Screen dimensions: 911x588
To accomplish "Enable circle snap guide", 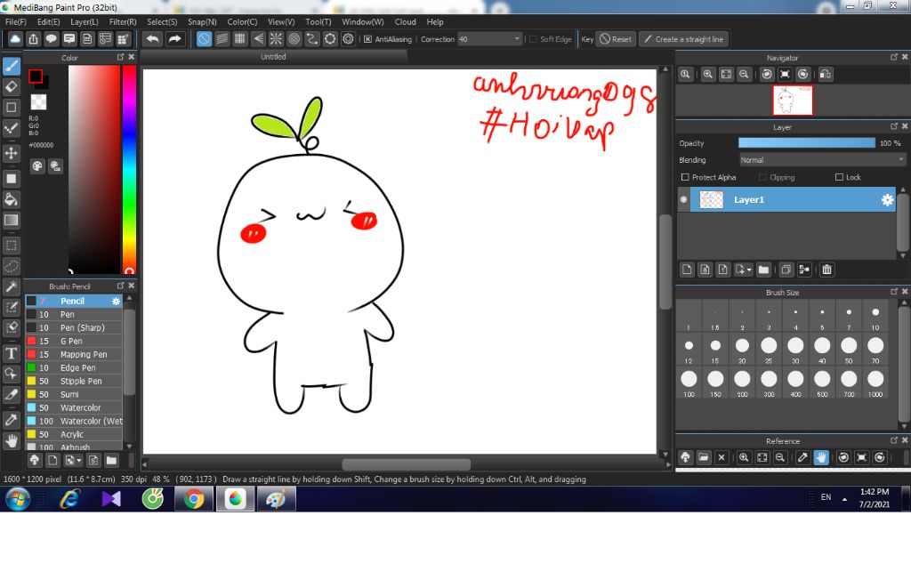I will tap(294, 39).
